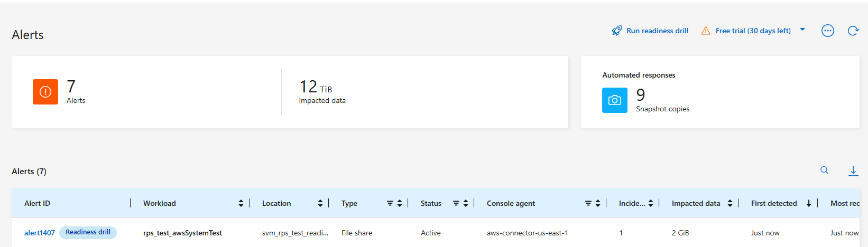This screenshot has width=868, height=247.
Task: Download the alerts list
Action: click(853, 170)
